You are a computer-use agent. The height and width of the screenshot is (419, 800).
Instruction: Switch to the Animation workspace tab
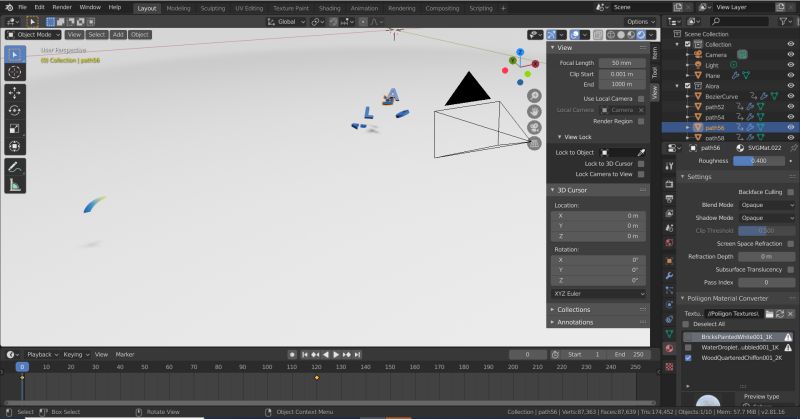coord(364,8)
